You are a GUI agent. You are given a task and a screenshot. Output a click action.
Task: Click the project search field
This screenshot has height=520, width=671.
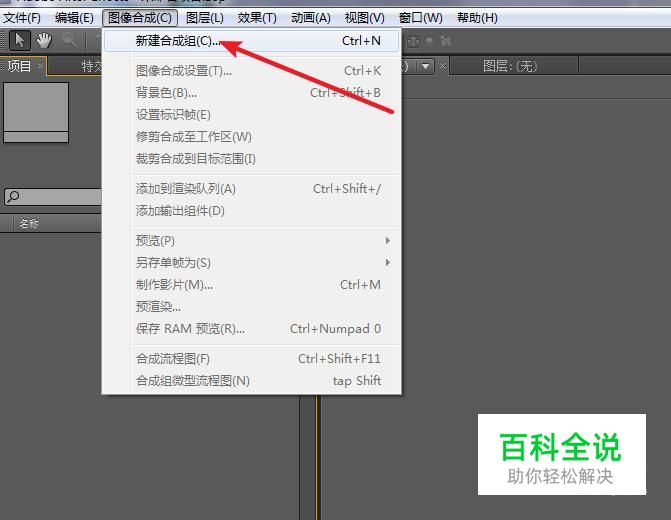click(x=53, y=197)
